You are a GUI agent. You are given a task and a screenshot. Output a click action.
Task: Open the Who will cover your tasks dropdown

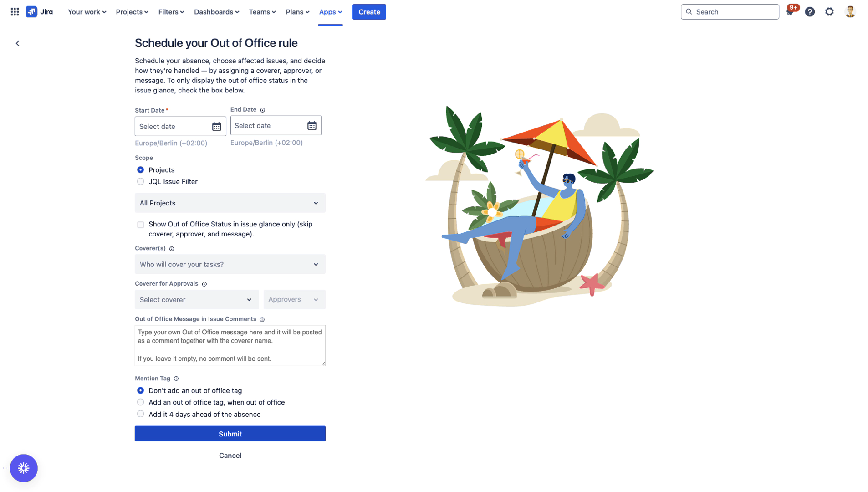point(230,264)
